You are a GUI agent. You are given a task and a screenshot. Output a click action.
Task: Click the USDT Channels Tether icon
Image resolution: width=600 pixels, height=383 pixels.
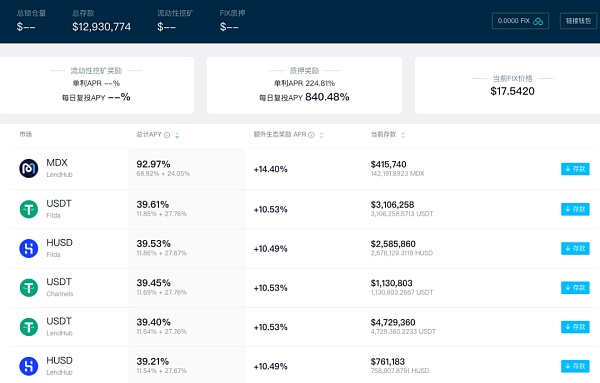(x=29, y=288)
